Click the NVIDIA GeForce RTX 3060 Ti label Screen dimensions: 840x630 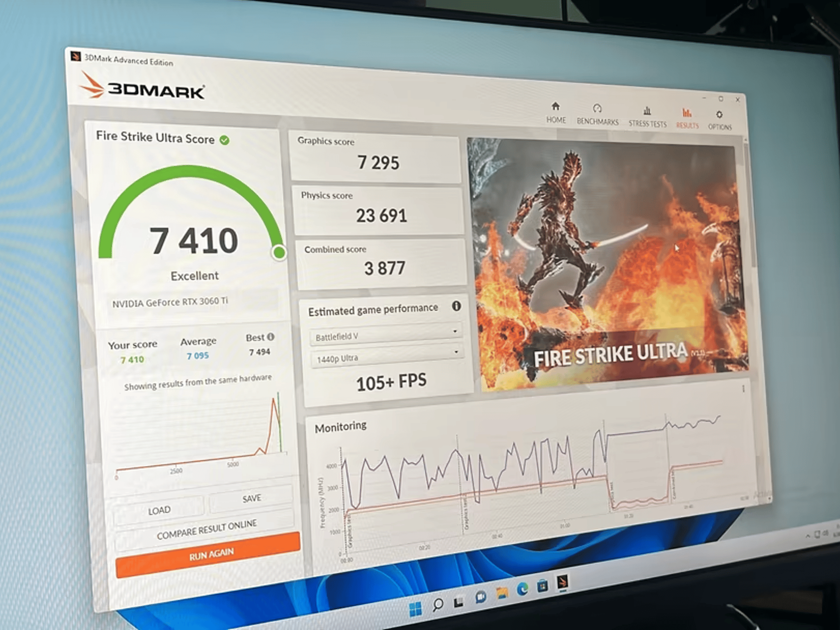coord(170,302)
